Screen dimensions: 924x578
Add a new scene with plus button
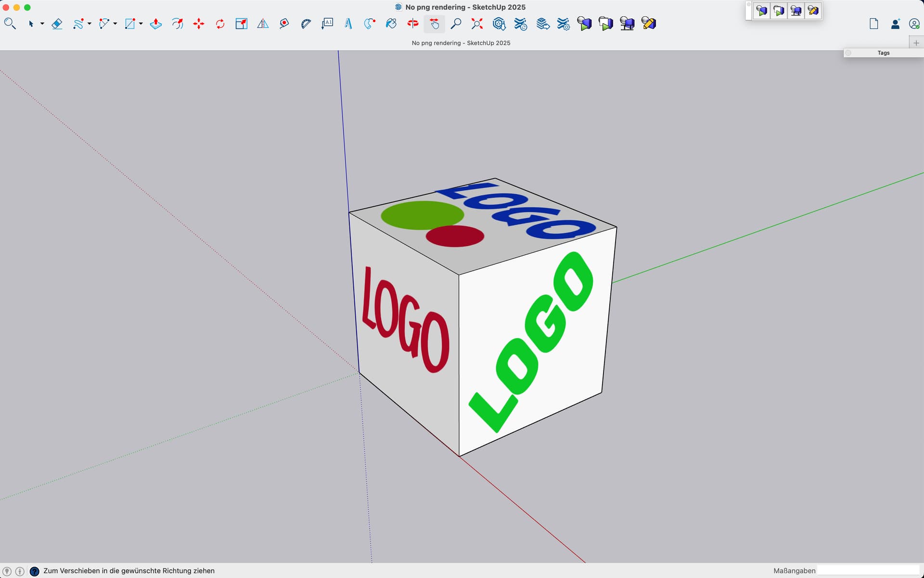click(916, 43)
